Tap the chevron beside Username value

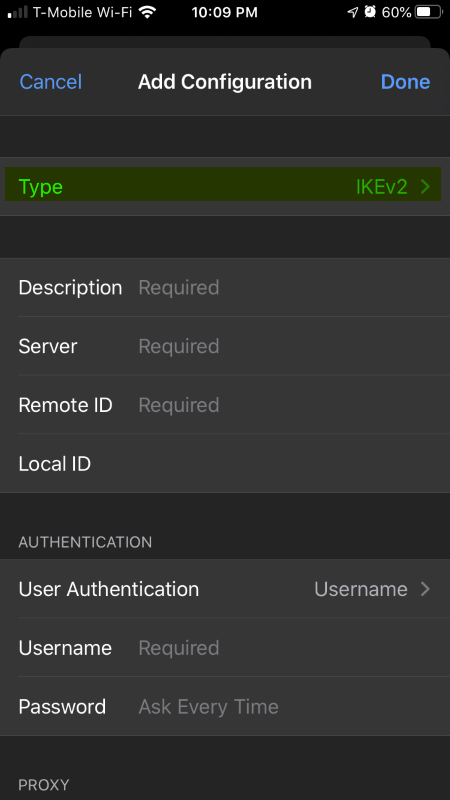426,589
